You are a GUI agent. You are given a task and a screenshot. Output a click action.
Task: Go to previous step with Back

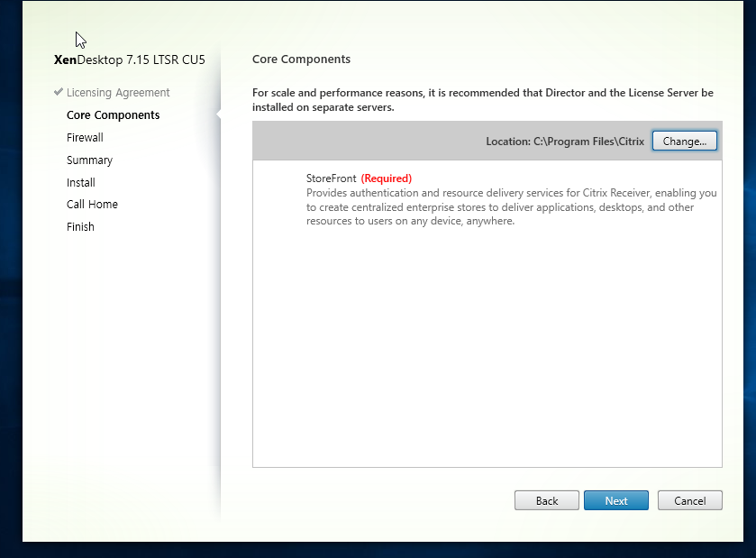coord(546,500)
